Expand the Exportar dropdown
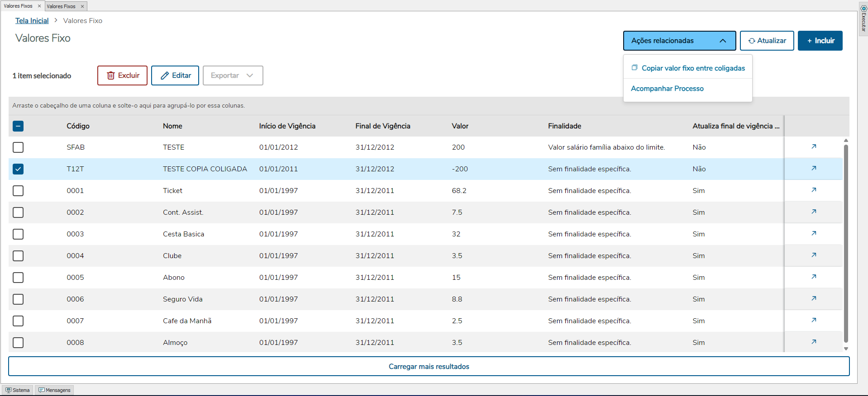The width and height of the screenshot is (868, 396). point(233,75)
